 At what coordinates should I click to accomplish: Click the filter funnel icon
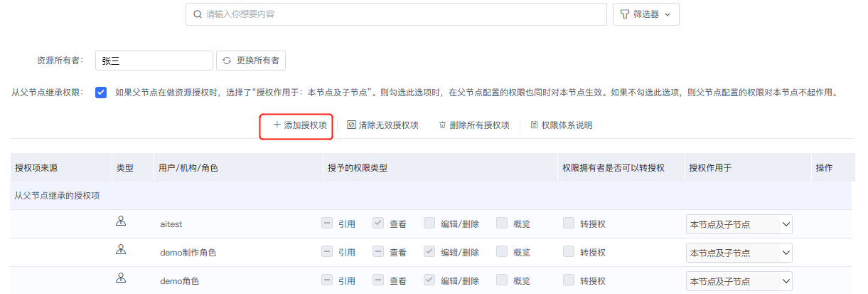click(x=624, y=14)
